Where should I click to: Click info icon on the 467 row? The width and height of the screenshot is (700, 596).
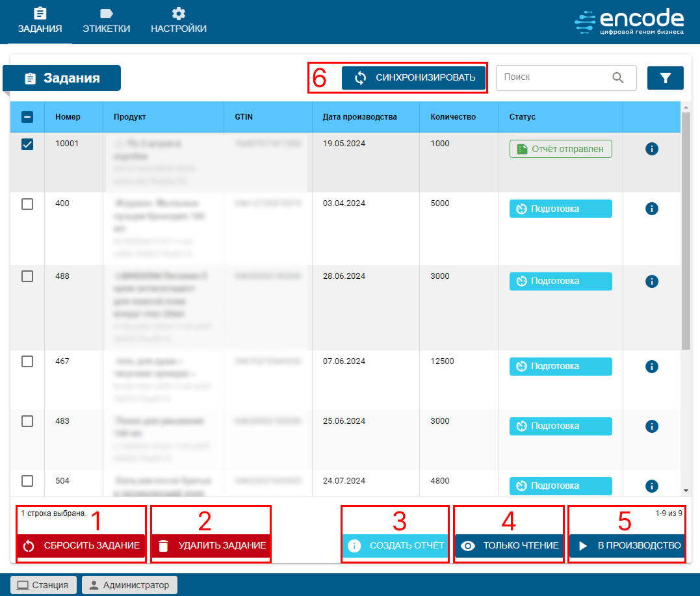(x=652, y=367)
